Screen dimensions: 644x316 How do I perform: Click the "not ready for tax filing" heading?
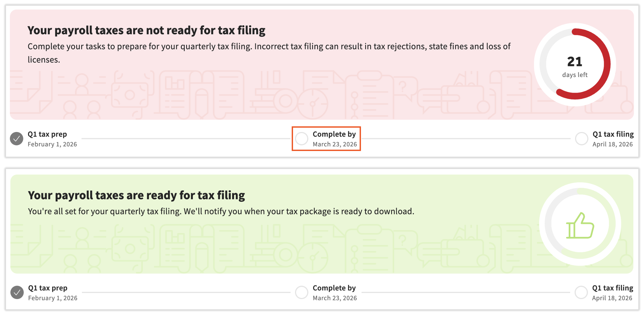point(146,30)
